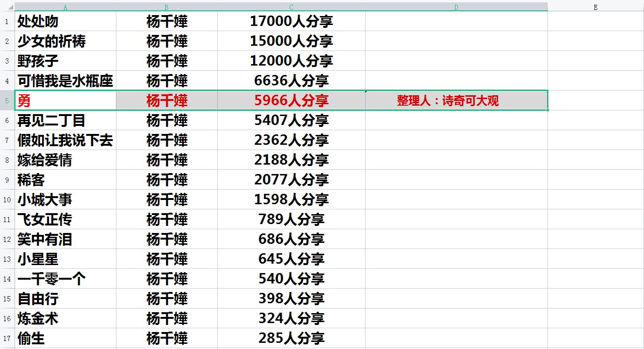The image size is (644, 349).
Task: Click the cell containing 偷生
Action: tap(65, 338)
